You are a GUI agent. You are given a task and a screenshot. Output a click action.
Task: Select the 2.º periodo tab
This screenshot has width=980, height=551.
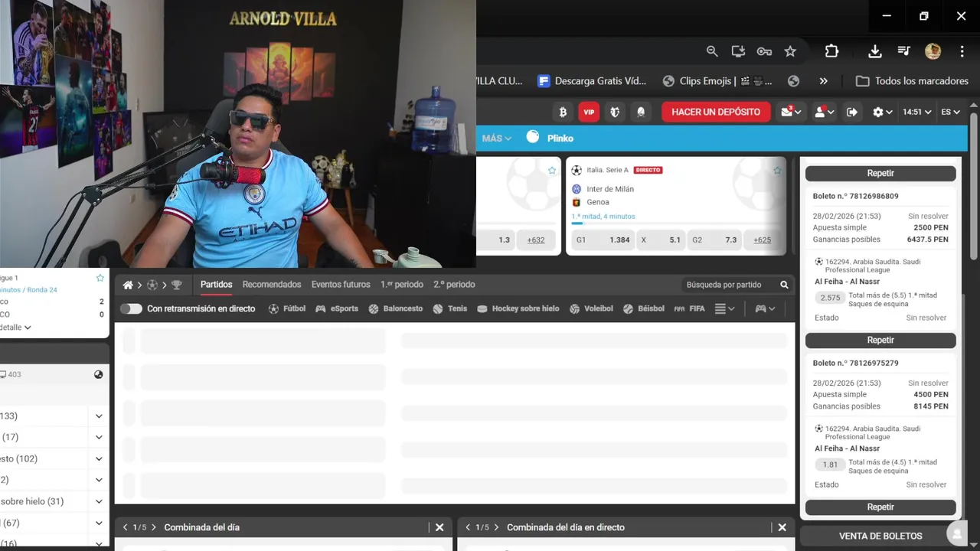(454, 285)
